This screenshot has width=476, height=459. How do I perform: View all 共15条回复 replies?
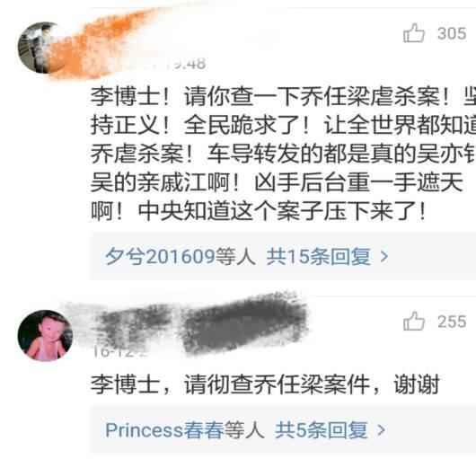(x=319, y=257)
